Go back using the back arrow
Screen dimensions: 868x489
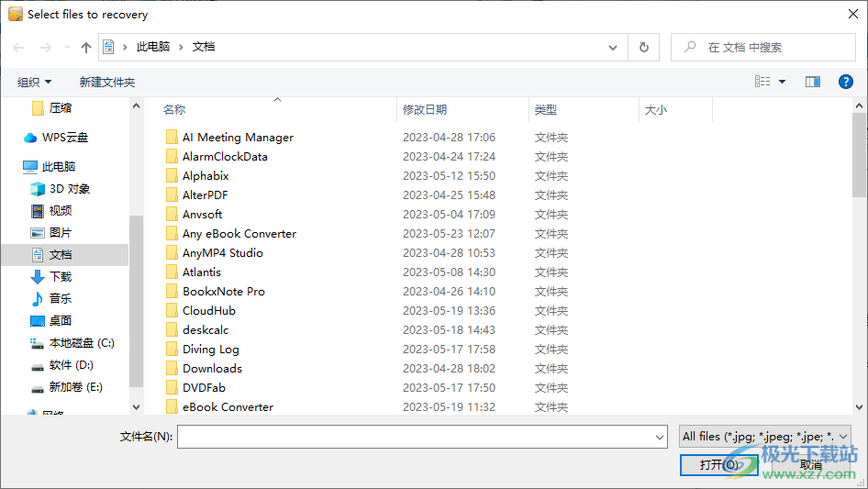tap(19, 48)
